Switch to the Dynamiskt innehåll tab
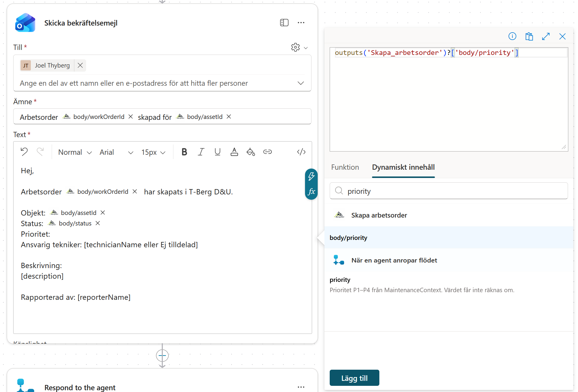This screenshot has width=578, height=392. (x=403, y=167)
